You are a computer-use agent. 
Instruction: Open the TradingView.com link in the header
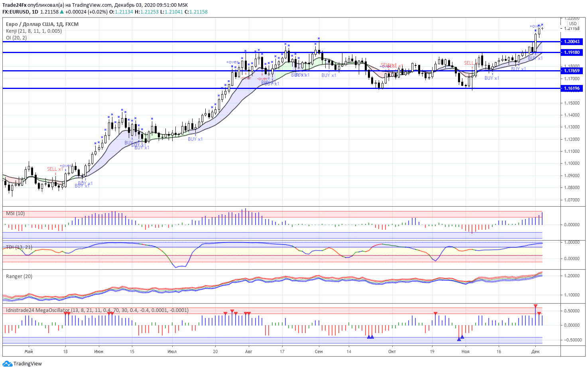click(92, 5)
